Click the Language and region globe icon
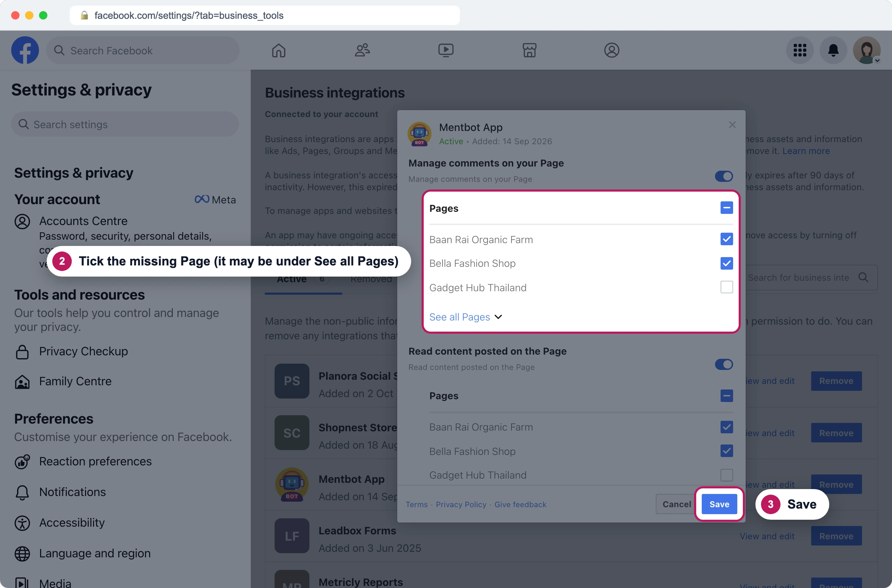This screenshot has width=892, height=588. pos(22,554)
